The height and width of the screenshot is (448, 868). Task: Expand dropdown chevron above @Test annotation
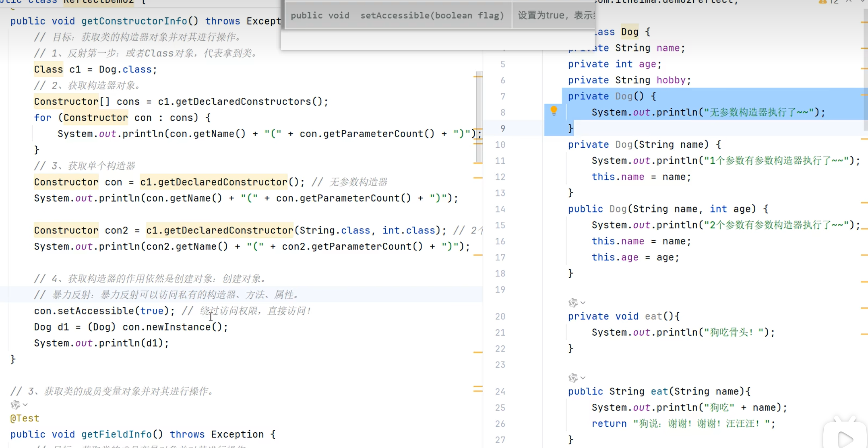click(x=25, y=405)
